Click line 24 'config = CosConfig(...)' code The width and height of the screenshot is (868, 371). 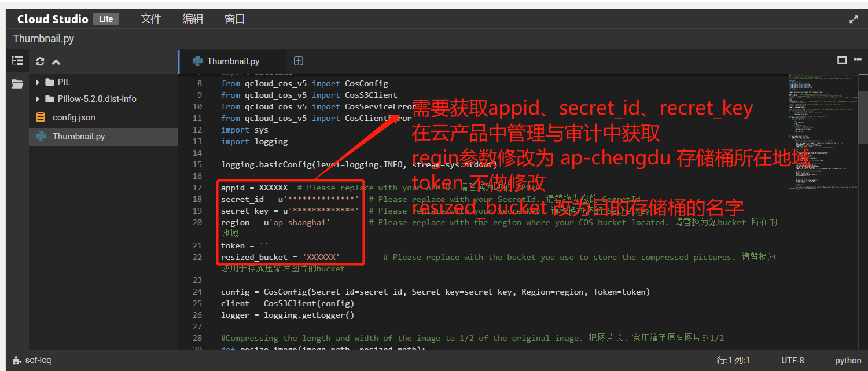point(435,292)
